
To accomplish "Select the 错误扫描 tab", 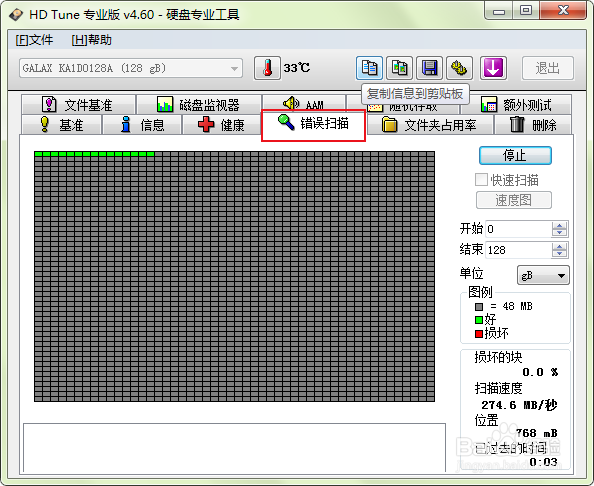I will coord(313,125).
